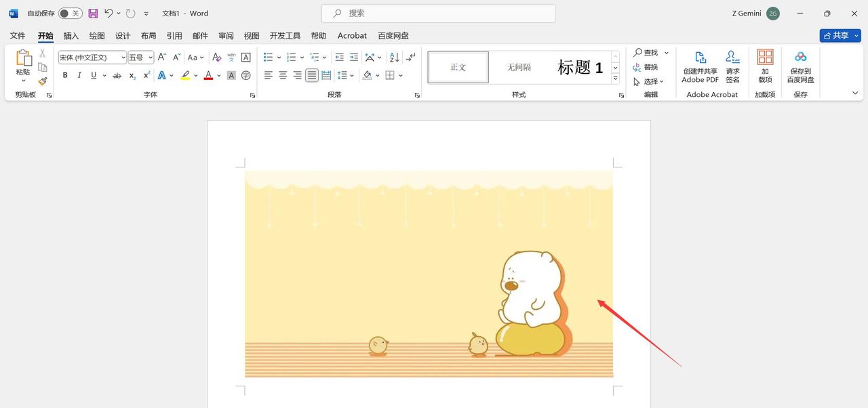The width and height of the screenshot is (868, 408).
Task: Align text right
Action: click(x=297, y=75)
